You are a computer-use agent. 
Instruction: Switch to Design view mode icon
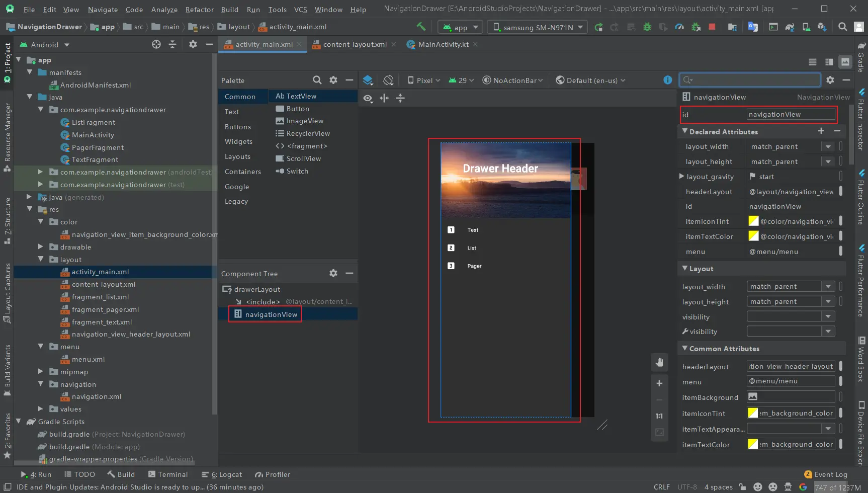pos(845,62)
